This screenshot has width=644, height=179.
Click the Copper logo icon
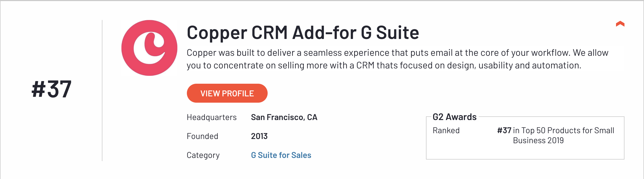click(149, 48)
